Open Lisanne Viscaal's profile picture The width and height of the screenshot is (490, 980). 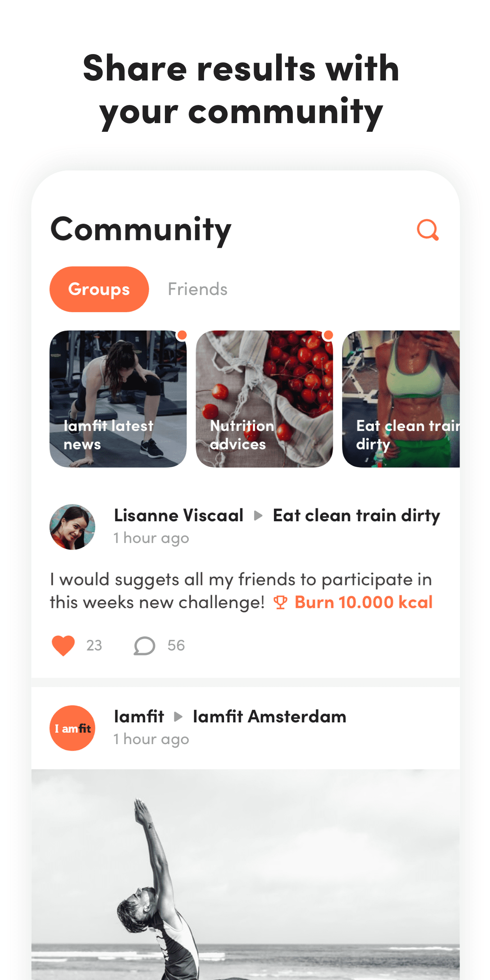72,527
